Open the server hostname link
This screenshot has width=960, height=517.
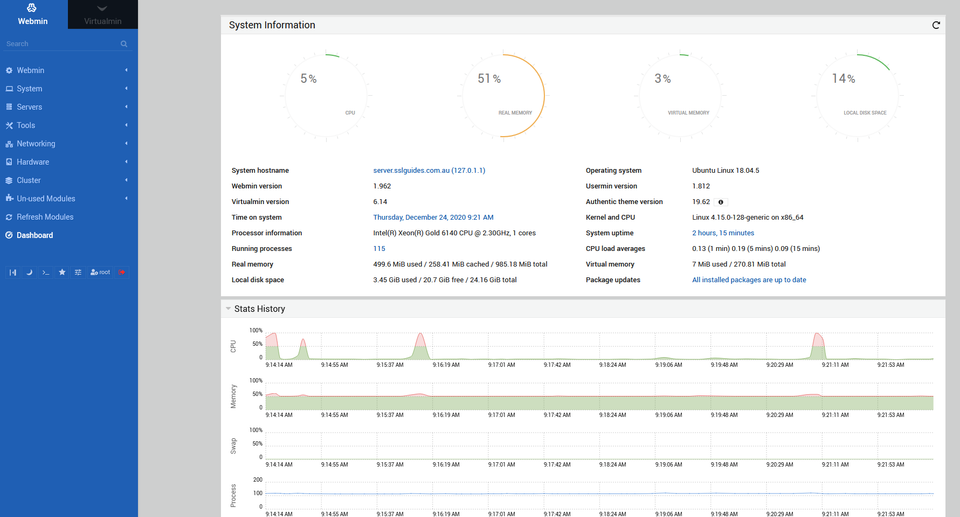point(429,171)
